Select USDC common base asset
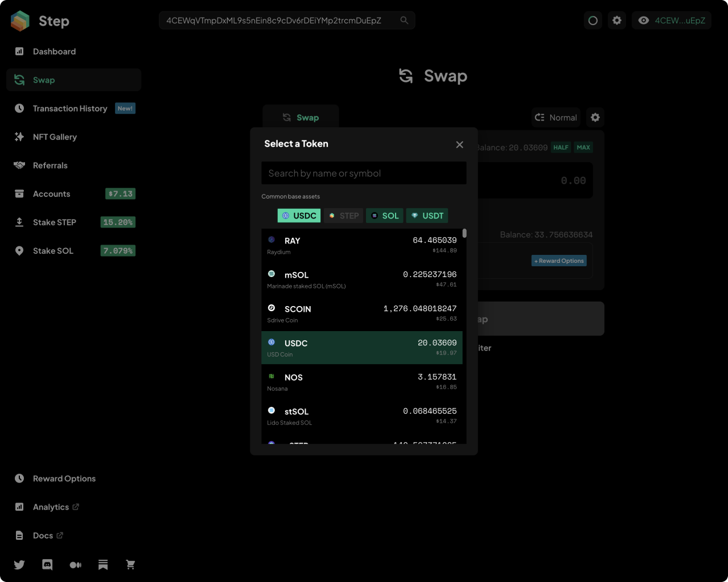The height and width of the screenshot is (582, 728). [x=299, y=216]
